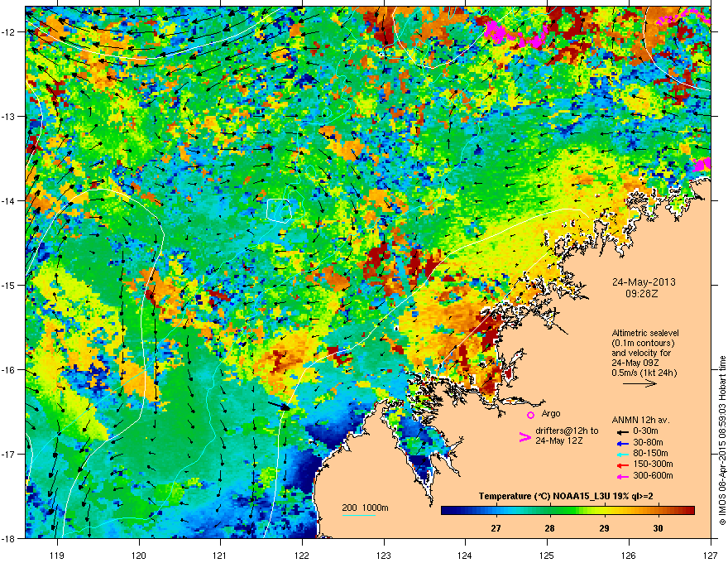728x563 pixels.
Task: Click the date text 24-May-2013
Action: (x=644, y=282)
